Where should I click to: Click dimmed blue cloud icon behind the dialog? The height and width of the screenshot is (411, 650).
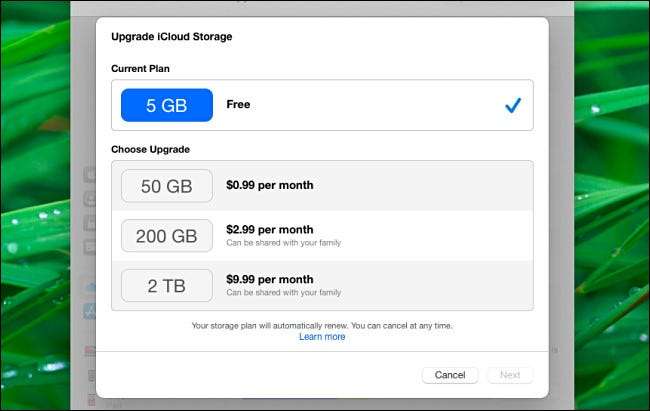[90, 287]
